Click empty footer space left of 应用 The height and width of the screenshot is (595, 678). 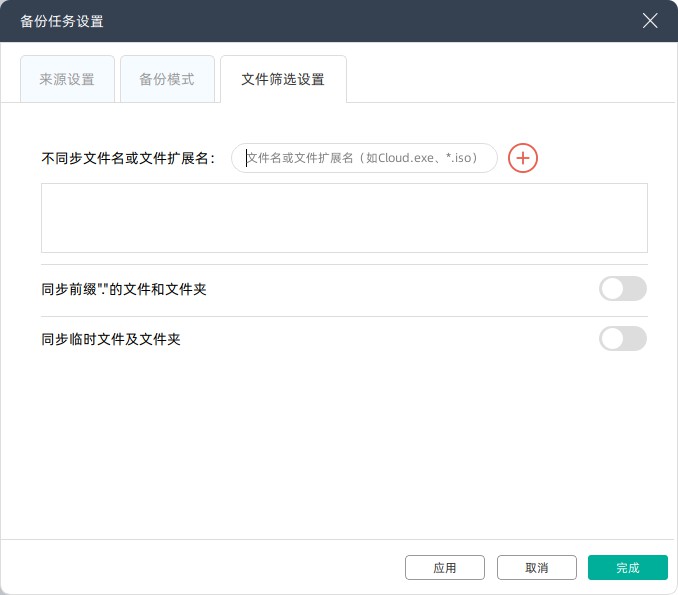tap(200, 568)
